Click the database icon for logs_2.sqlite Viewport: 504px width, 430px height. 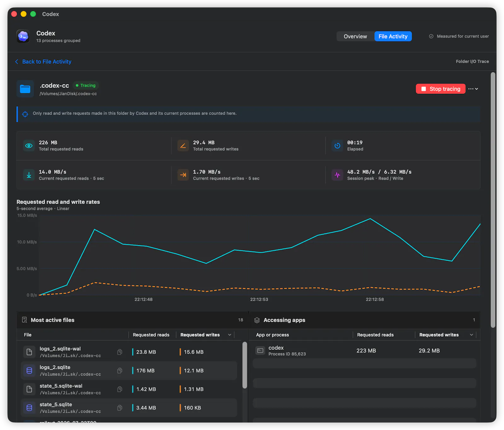[x=29, y=371]
